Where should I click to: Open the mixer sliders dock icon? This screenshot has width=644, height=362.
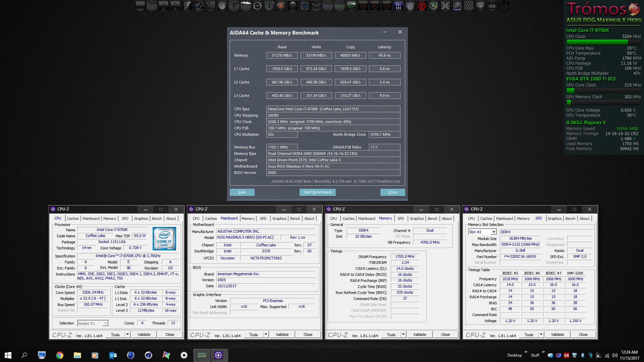coord(210,6)
